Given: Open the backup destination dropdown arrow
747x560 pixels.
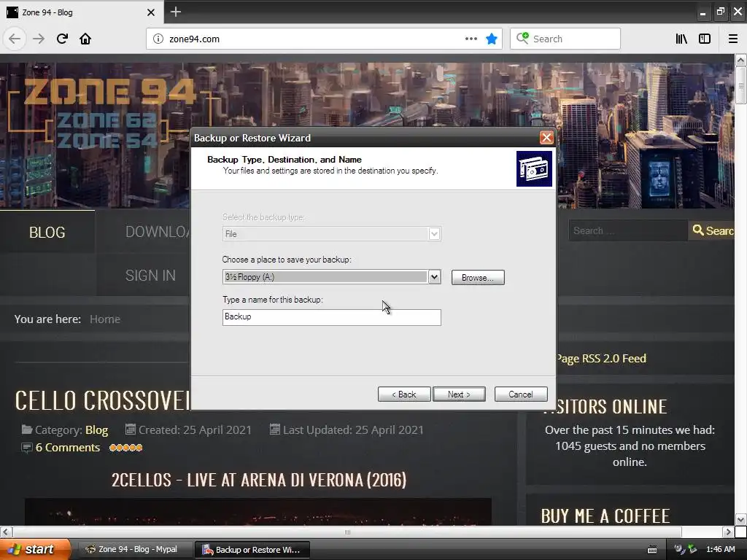Looking at the screenshot, I should pyautogui.click(x=434, y=276).
